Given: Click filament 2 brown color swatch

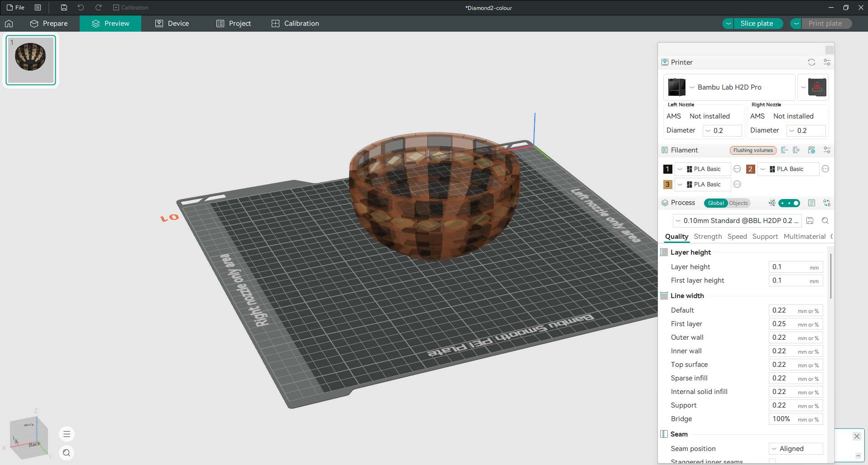Looking at the screenshot, I should click(x=750, y=169).
